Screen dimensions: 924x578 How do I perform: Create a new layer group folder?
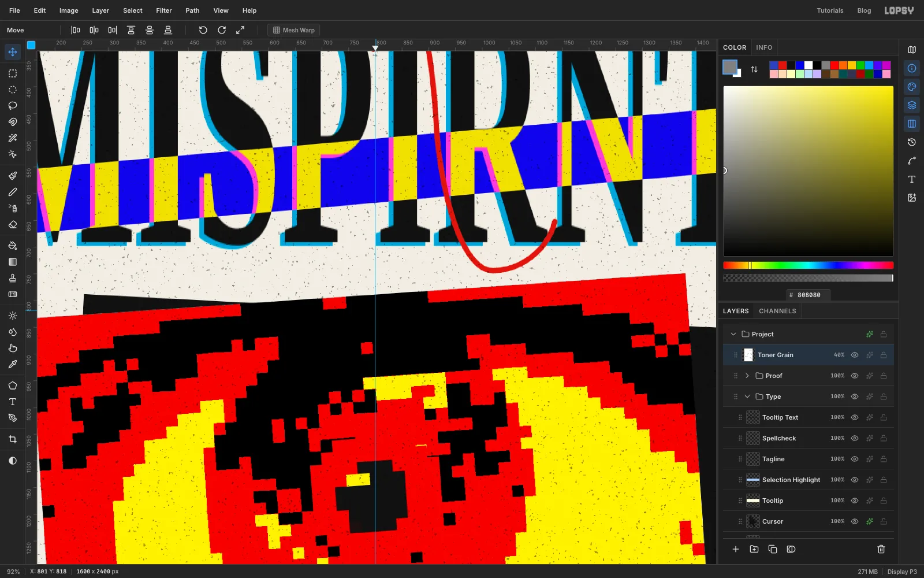(754, 549)
